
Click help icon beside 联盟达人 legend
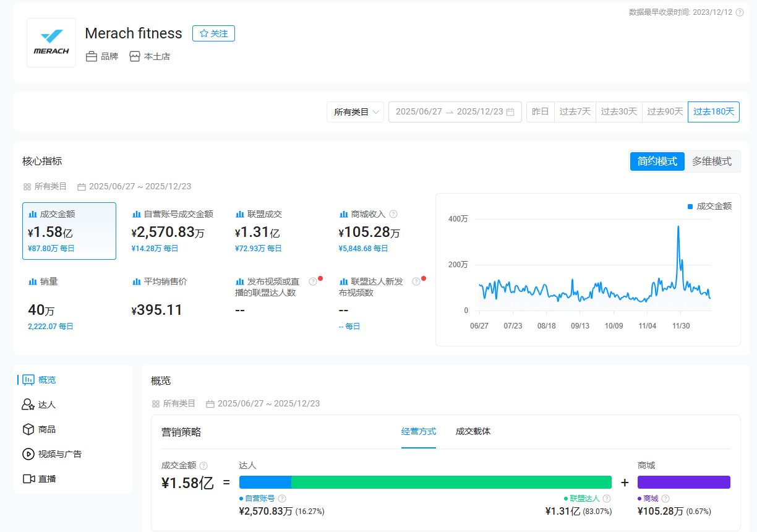click(x=607, y=499)
